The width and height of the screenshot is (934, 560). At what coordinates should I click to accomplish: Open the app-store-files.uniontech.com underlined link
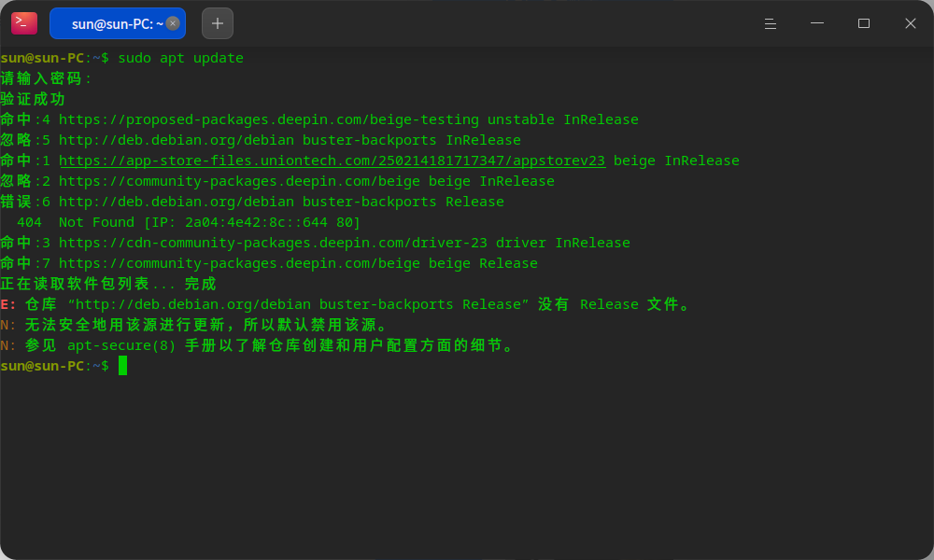332,161
